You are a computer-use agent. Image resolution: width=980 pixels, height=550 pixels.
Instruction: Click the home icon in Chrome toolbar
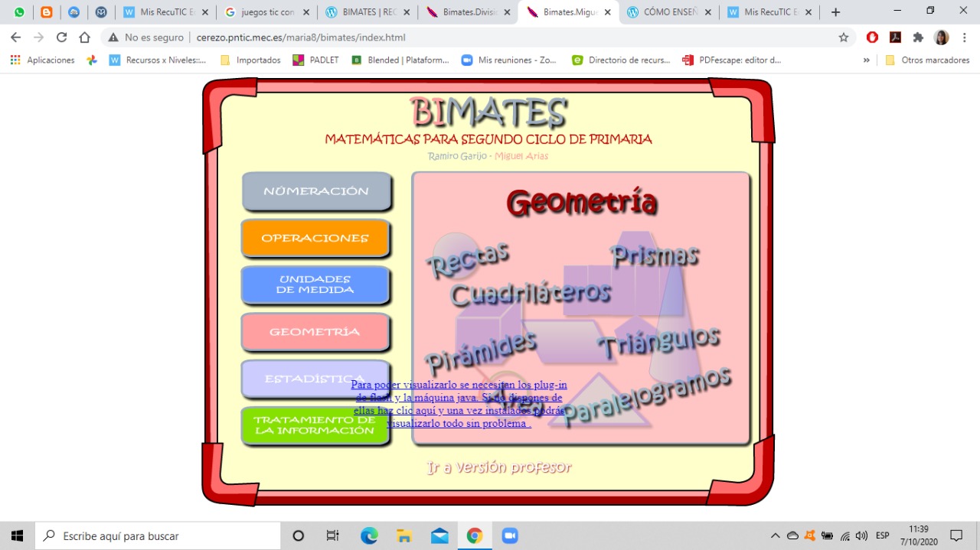click(85, 37)
